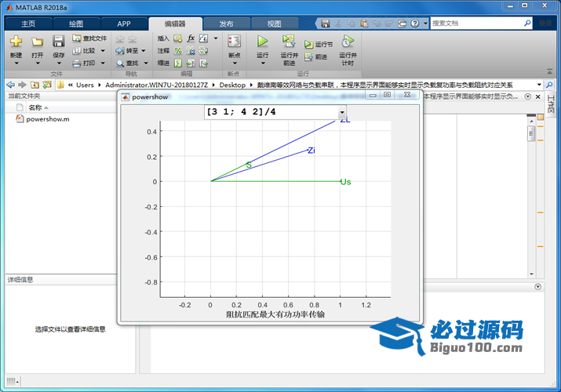Close the editor panel with the X
561x392 pixels.
click(x=537, y=96)
